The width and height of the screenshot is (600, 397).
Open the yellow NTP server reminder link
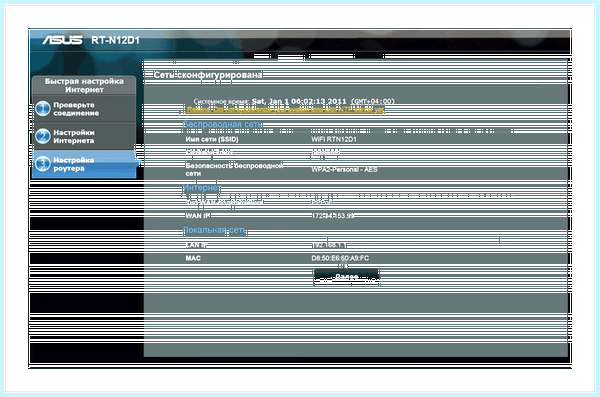tap(285, 109)
